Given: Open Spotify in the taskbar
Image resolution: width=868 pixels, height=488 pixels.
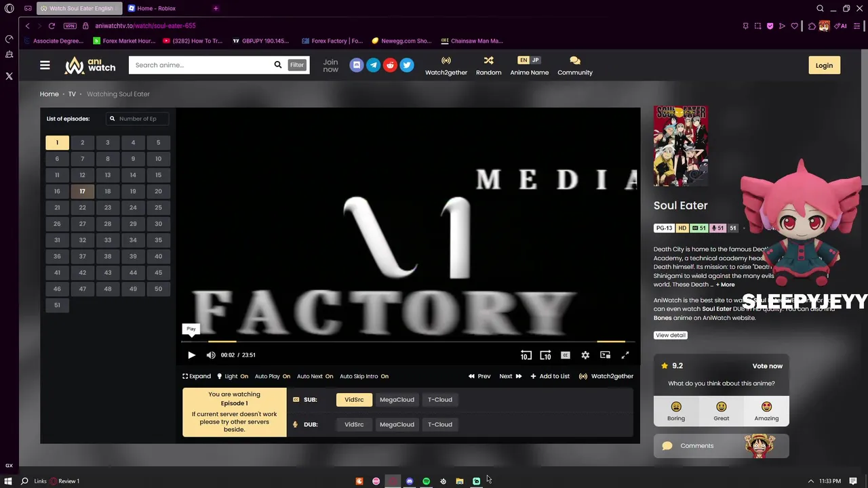Looking at the screenshot, I should 426,481.
